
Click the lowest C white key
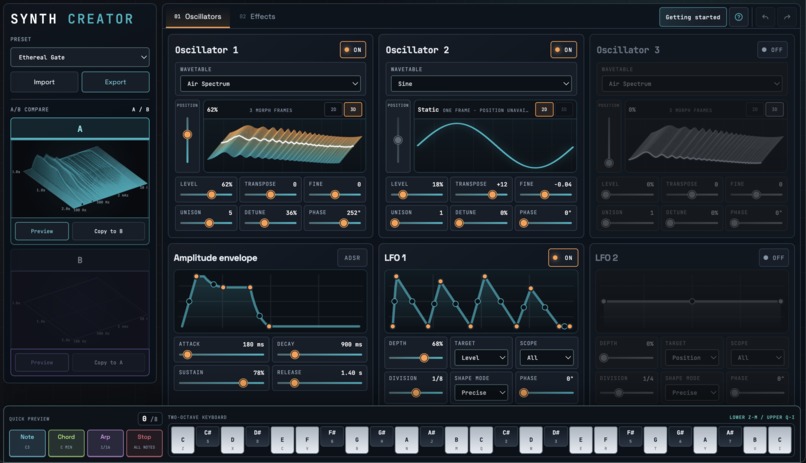point(182,440)
